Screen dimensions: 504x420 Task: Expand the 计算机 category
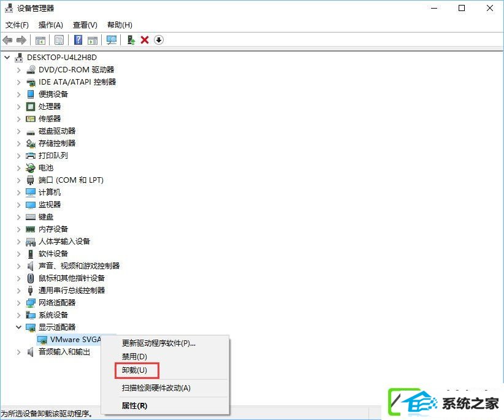pyautogui.click(x=18, y=193)
